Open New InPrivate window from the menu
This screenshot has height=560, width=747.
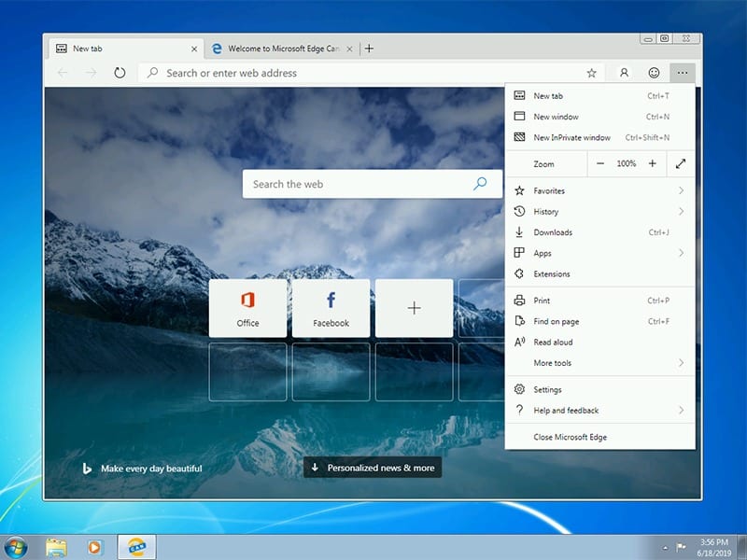[x=571, y=137]
